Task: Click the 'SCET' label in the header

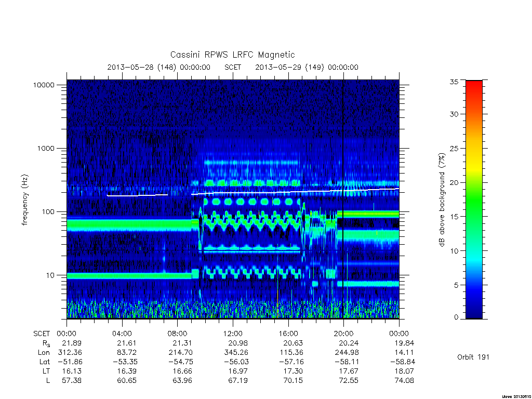Action: tap(233, 67)
